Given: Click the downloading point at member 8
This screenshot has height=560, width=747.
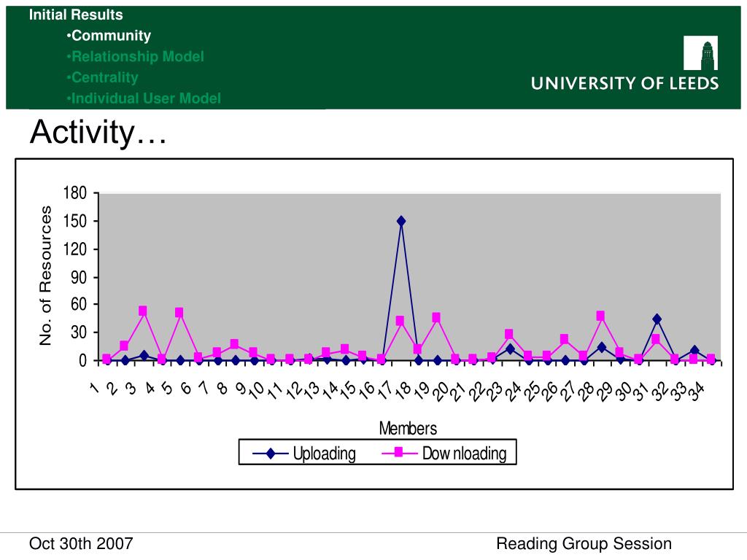Looking at the screenshot, I should point(234,344).
